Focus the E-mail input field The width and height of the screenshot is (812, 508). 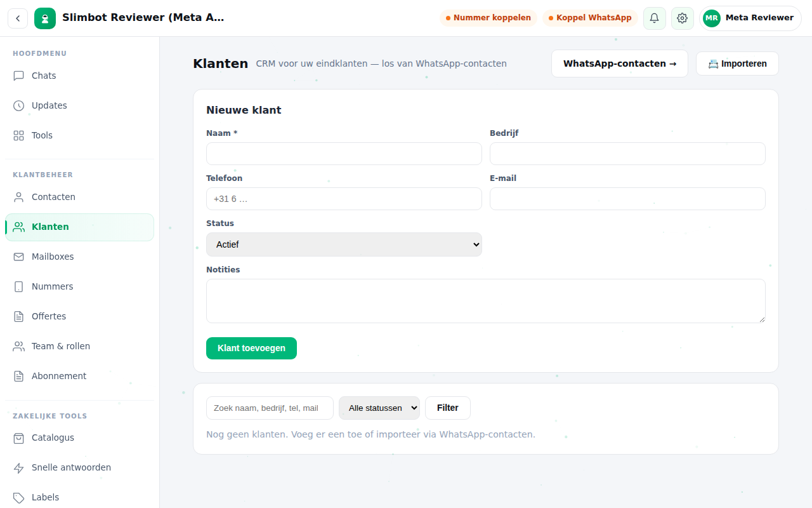pyautogui.click(x=627, y=199)
